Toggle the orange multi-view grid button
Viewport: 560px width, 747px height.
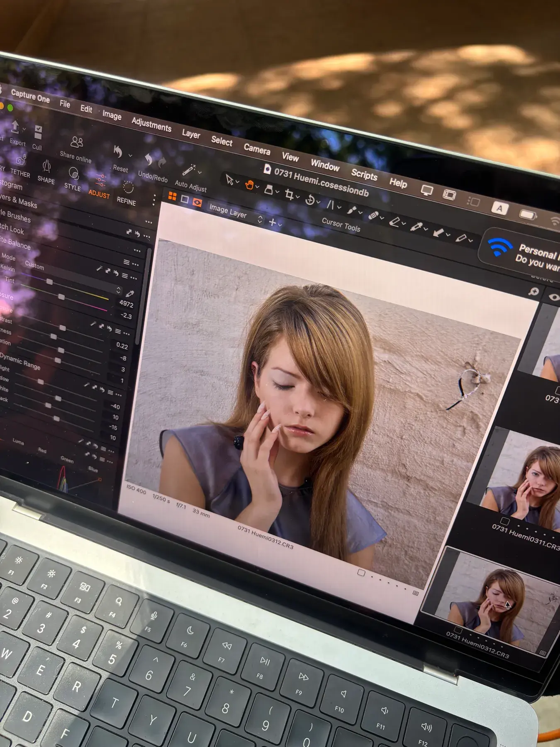coord(172,196)
